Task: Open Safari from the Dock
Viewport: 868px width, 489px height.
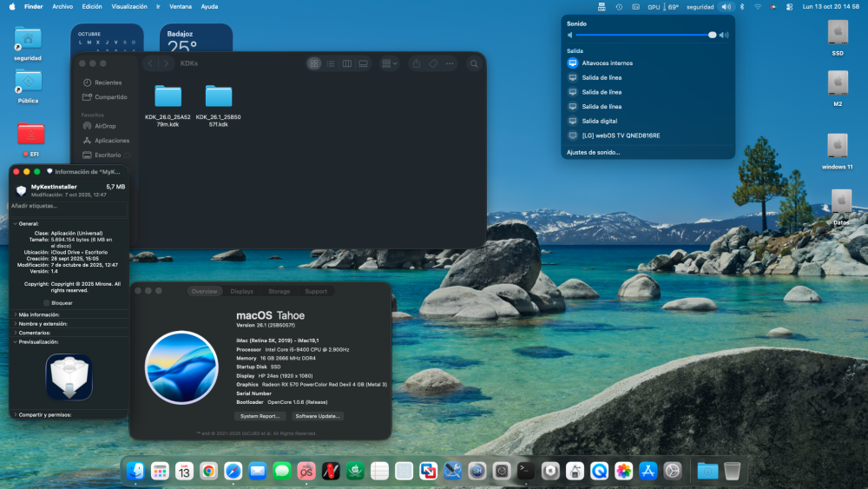Action: 233,471
